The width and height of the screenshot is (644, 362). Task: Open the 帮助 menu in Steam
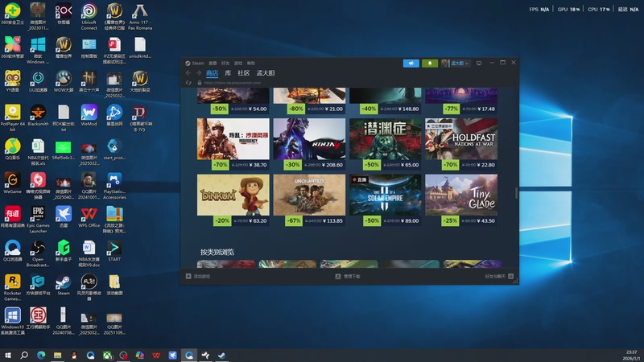click(251, 64)
